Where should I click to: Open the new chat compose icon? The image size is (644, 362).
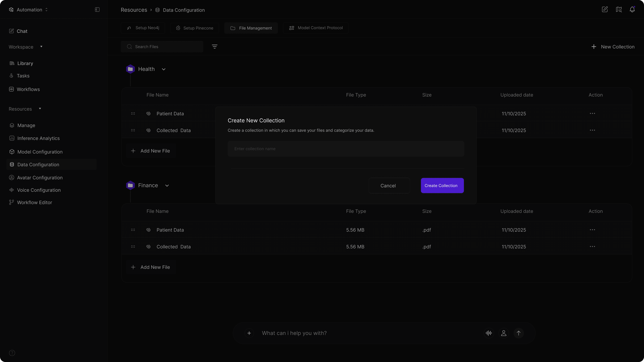pos(604,10)
